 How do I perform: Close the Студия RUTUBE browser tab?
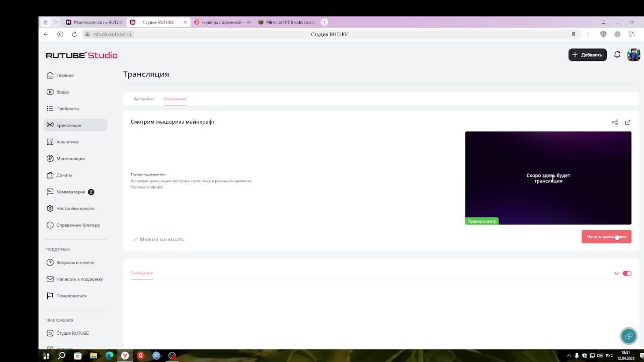pos(185,22)
